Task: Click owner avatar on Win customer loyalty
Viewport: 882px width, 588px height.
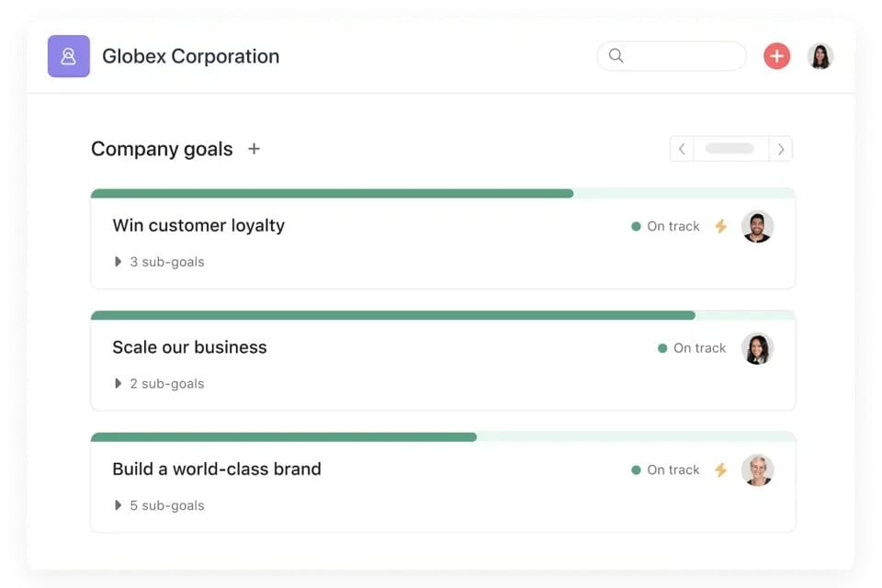Action: pos(757,227)
